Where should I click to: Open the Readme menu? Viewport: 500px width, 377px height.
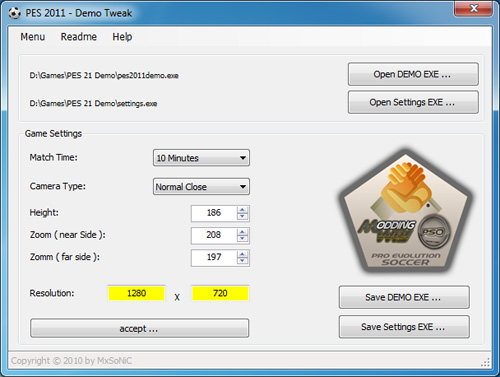tap(79, 37)
